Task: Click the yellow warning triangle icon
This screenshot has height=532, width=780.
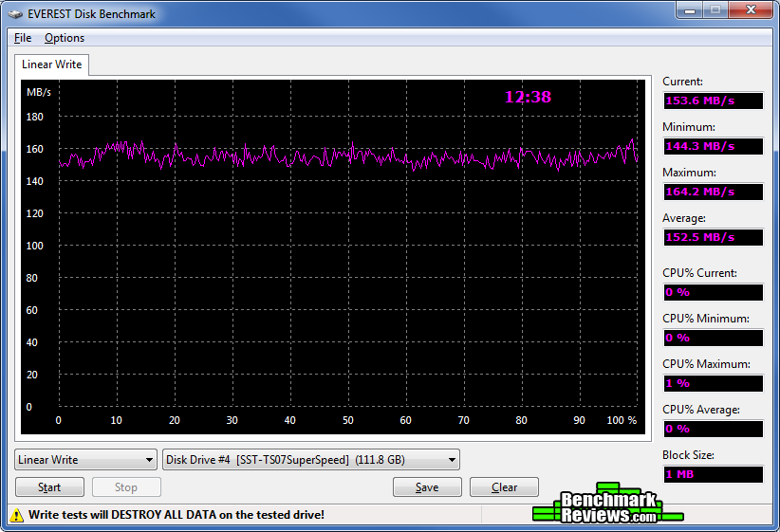Action: pyautogui.click(x=16, y=515)
